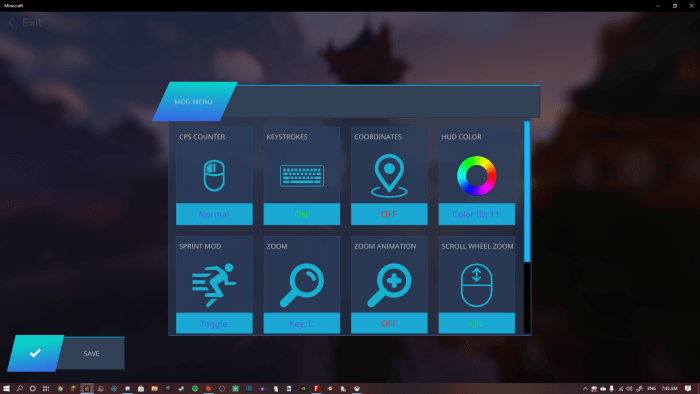Click the Sprint Mod running man icon
Image resolution: width=700 pixels, height=394 pixels.
click(x=214, y=285)
